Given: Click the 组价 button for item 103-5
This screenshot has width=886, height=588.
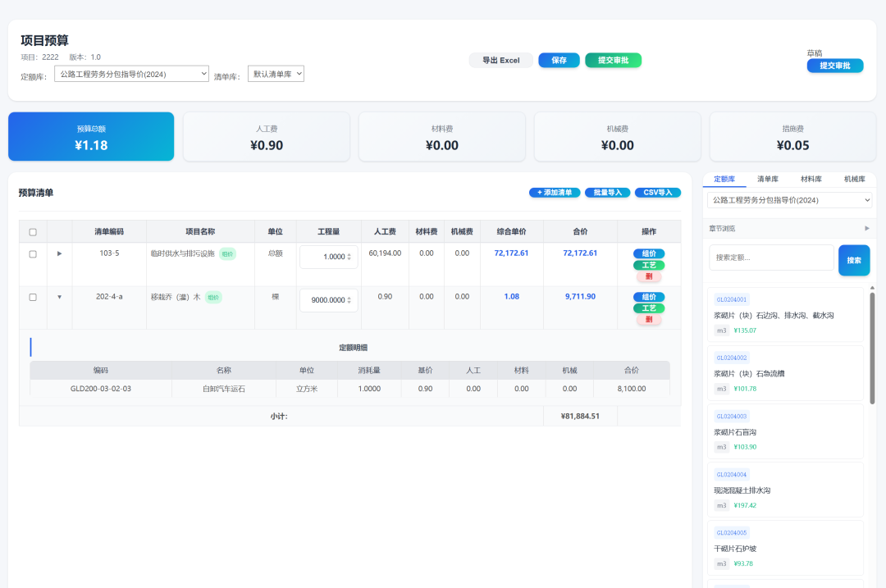Looking at the screenshot, I should coord(648,254).
